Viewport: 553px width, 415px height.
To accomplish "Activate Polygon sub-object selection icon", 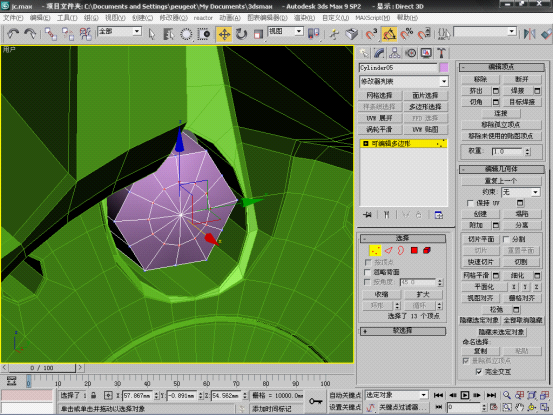I will click(414, 250).
